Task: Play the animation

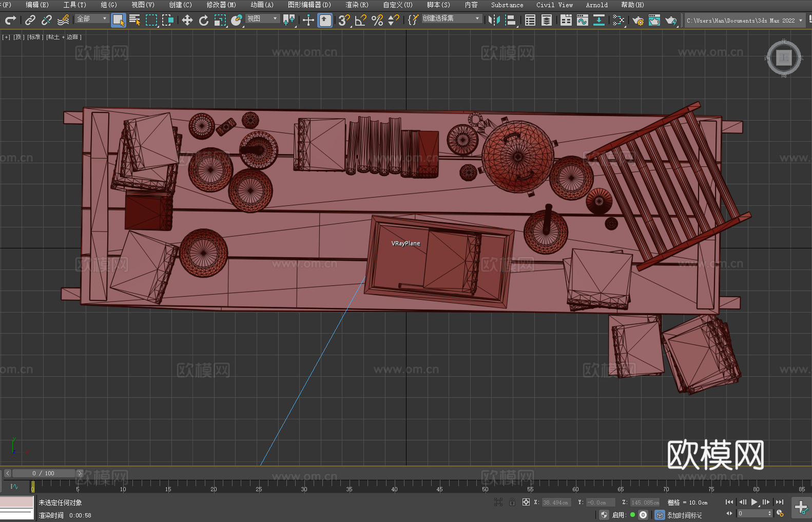Action: (x=754, y=502)
